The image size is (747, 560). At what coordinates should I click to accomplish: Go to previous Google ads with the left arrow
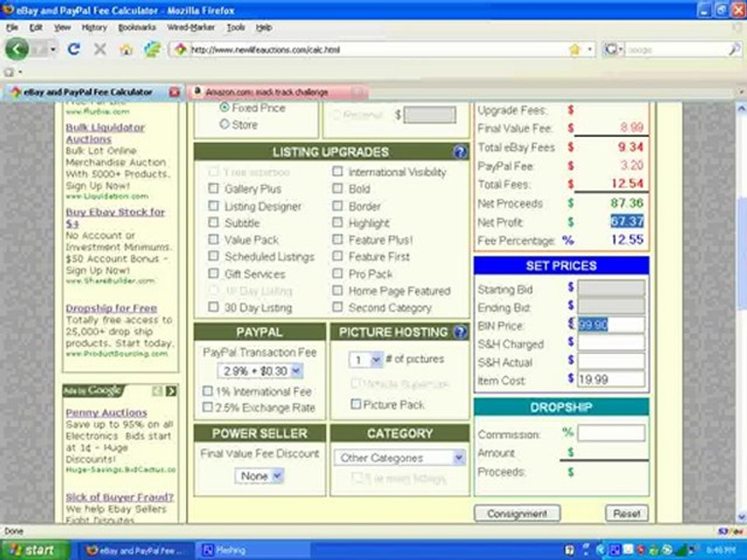(157, 391)
